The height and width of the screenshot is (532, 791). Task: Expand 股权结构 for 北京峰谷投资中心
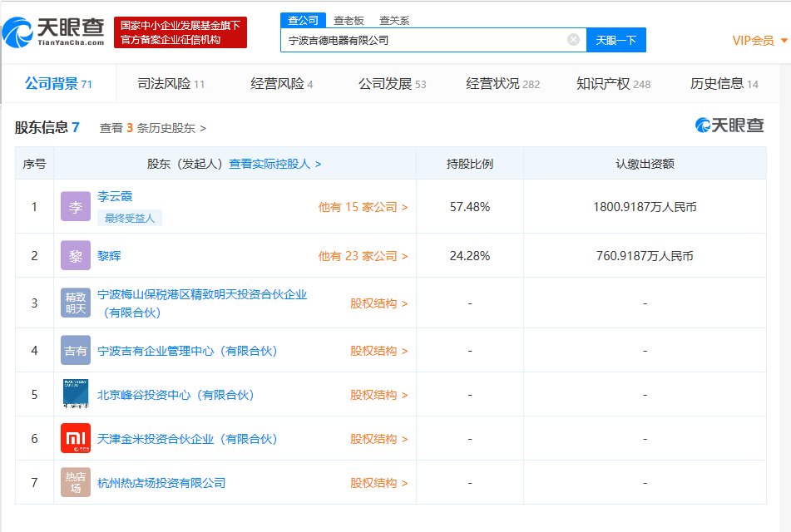379,395
